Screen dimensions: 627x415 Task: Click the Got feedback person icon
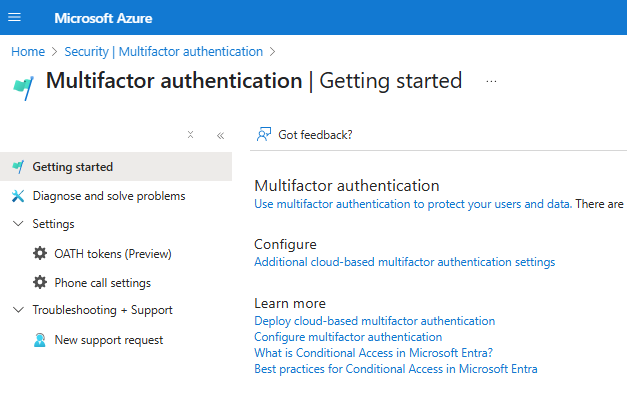(264, 134)
